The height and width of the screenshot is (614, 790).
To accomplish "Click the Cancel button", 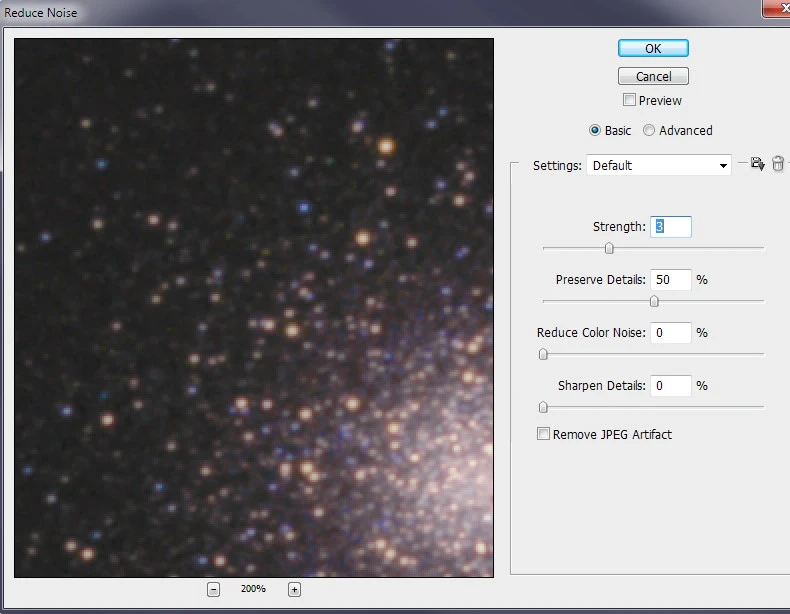I will tap(653, 76).
